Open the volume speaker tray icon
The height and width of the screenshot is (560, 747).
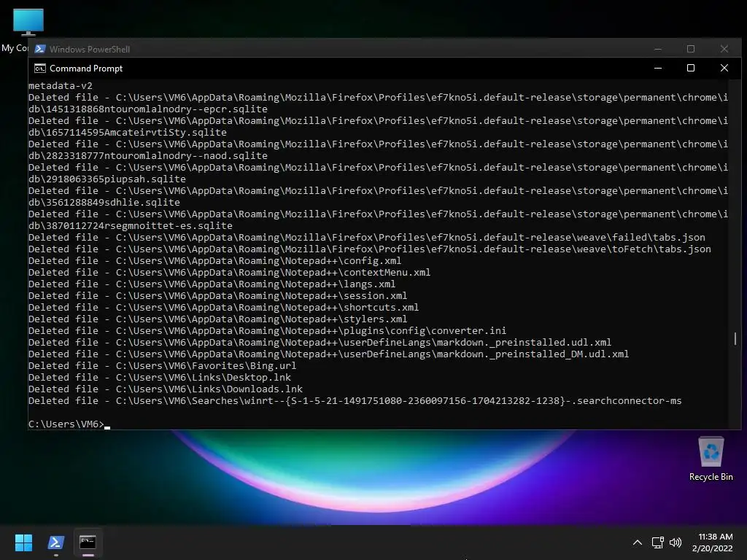coord(675,542)
